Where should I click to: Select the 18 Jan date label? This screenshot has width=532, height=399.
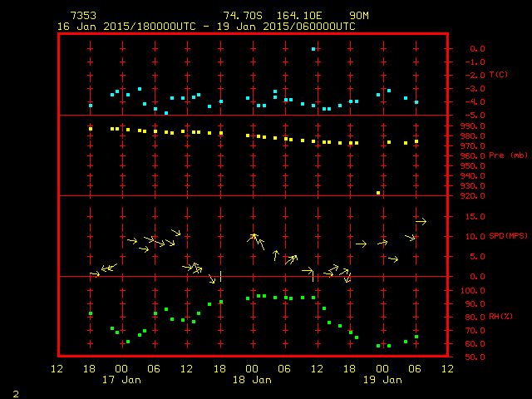[251, 379]
